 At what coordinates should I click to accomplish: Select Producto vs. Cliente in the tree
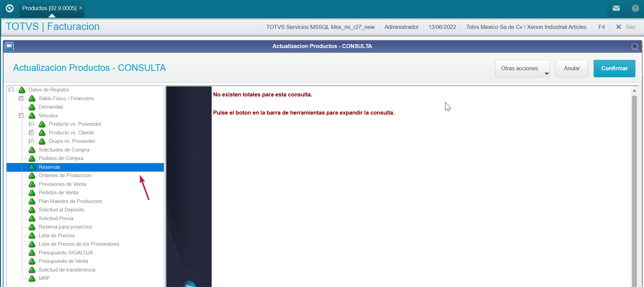71,133
